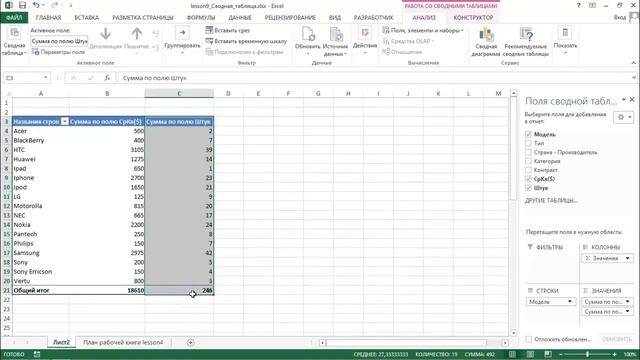Click the macro record icon in status bar
Viewport: 640px width, 360px height.
[x=37, y=354]
